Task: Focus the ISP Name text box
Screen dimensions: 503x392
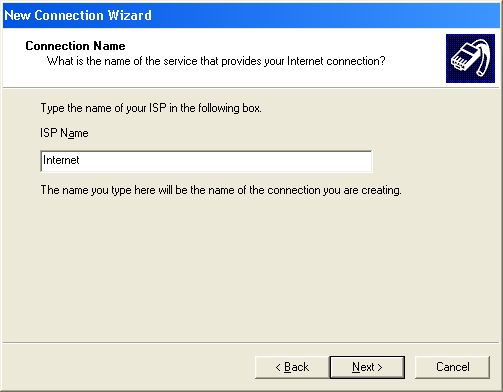Action: click(x=206, y=161)
